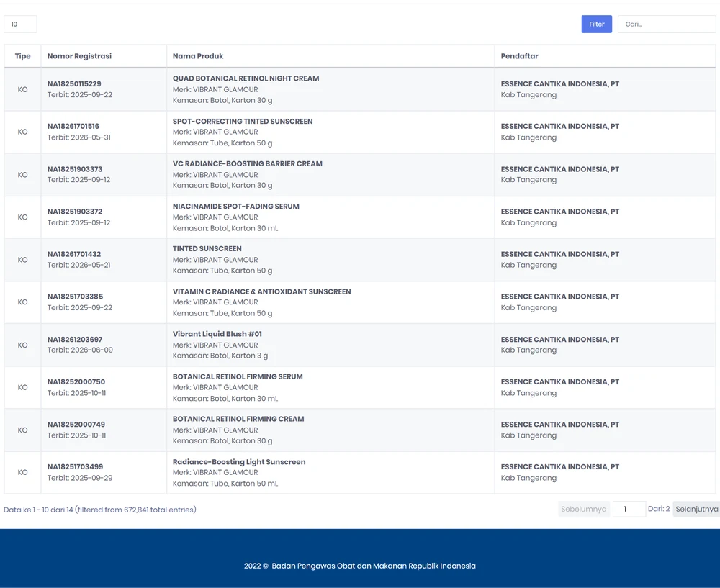Viewport: 720px width, 588px height.
Task: Sort by the Nomor Registrasi column header
Action: (x=104, y=56)
